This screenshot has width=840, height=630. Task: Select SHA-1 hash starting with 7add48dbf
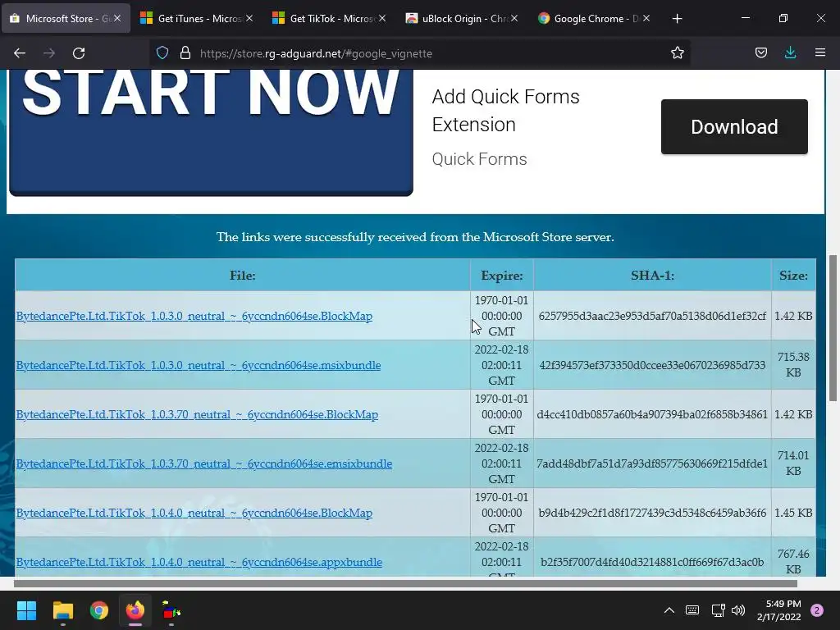tap(652, 464)
